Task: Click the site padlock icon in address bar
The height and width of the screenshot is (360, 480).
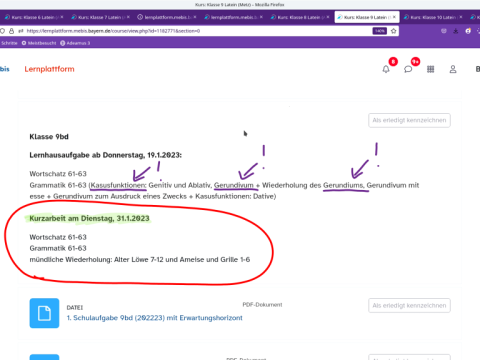Action: pos(12,31)
